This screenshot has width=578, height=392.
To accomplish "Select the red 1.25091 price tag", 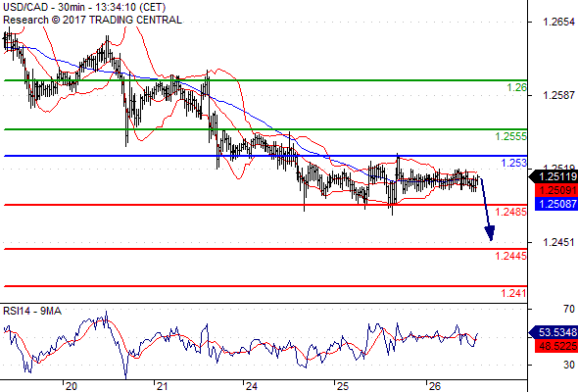I will click(x=556, y=190).
